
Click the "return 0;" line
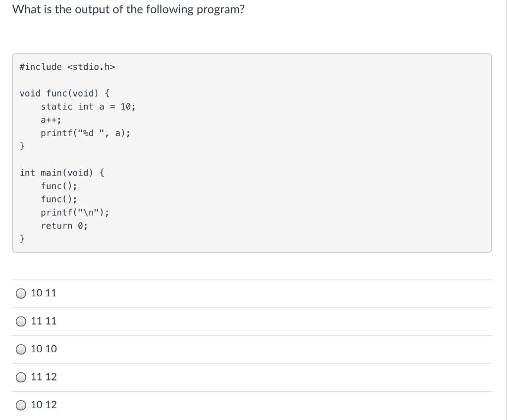[64, 226]
